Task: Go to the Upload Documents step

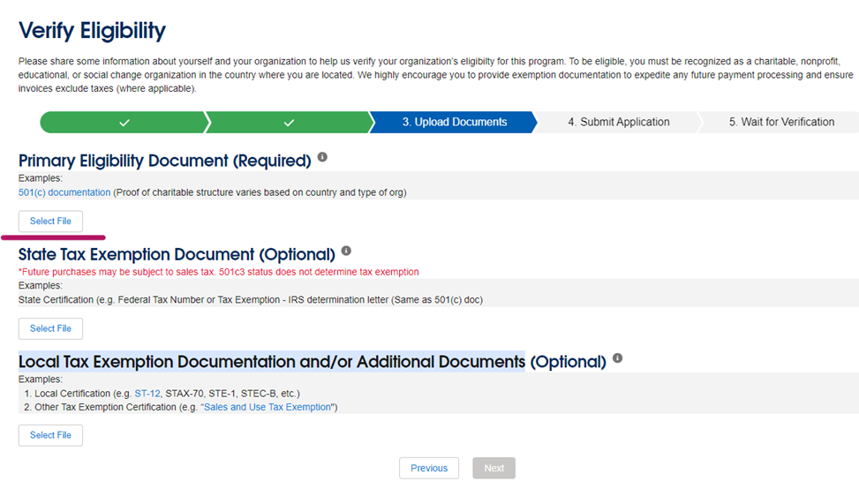Action: coord(454,122)
